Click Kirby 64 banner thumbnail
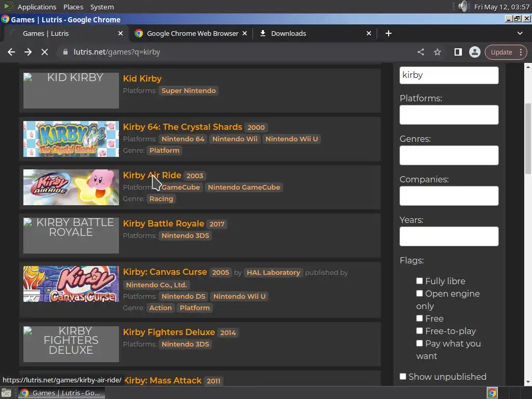Viewport: 532px width, 399px height. [x=71, y=139]
